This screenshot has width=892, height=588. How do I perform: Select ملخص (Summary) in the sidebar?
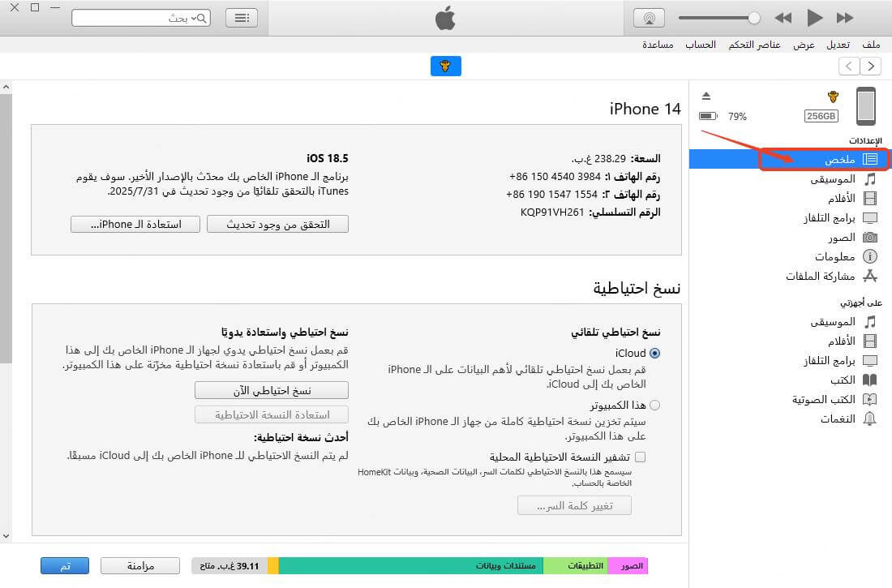tap(788, 160)
